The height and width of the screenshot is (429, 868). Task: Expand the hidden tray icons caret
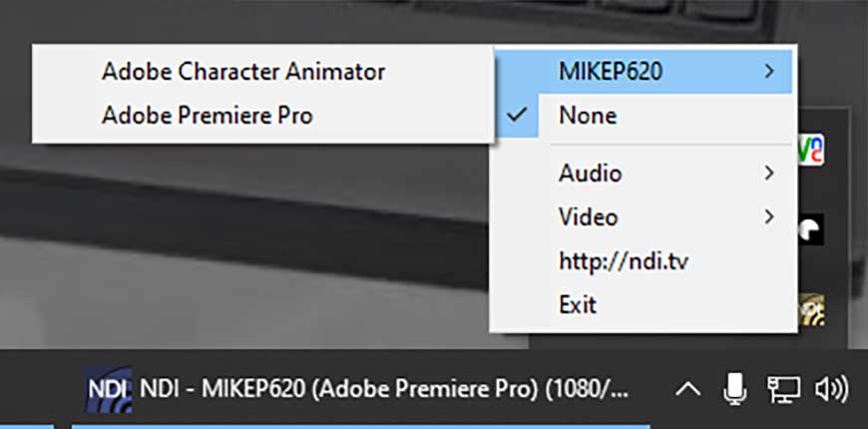coord(688,390)
